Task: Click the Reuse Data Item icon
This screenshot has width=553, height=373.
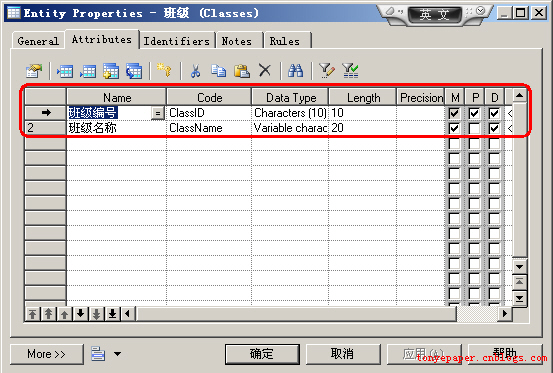Action: coord(134,71)
